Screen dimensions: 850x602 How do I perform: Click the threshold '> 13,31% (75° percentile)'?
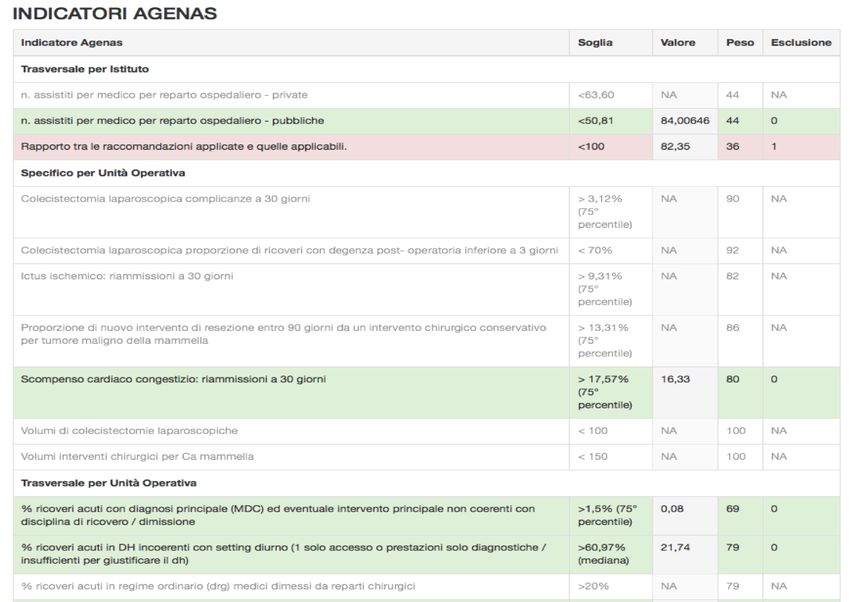(604, 341)
